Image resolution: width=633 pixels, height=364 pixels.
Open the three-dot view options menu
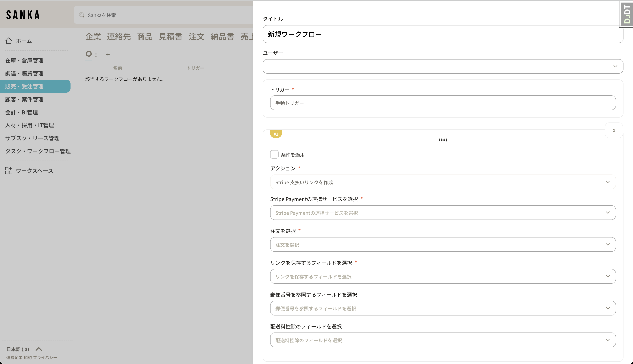coord(96,55)
